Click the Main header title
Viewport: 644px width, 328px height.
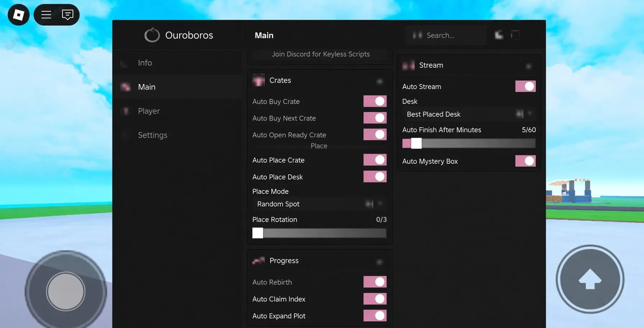[x=264, y=35]
